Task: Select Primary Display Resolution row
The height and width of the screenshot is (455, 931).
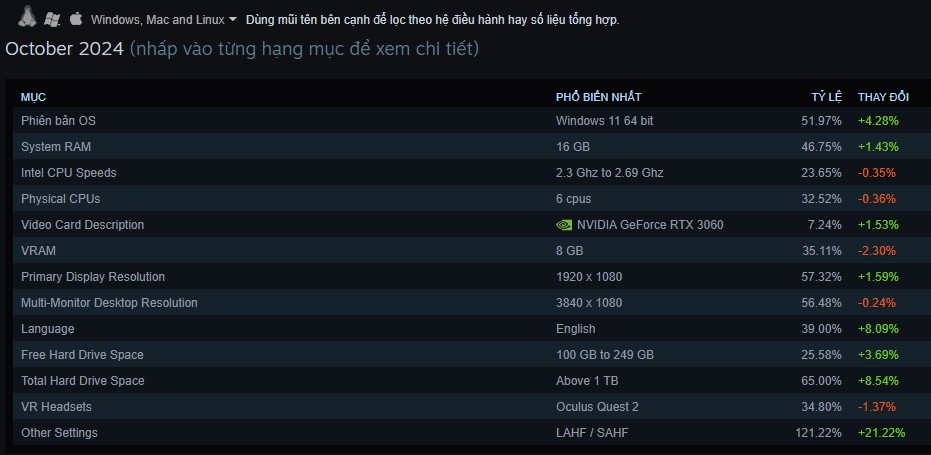Action: pos(469,277)
